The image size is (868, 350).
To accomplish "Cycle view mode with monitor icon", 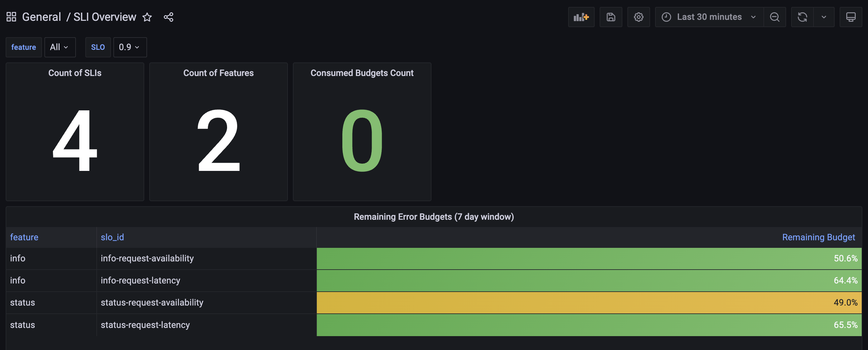I will [x=850, y=17].
